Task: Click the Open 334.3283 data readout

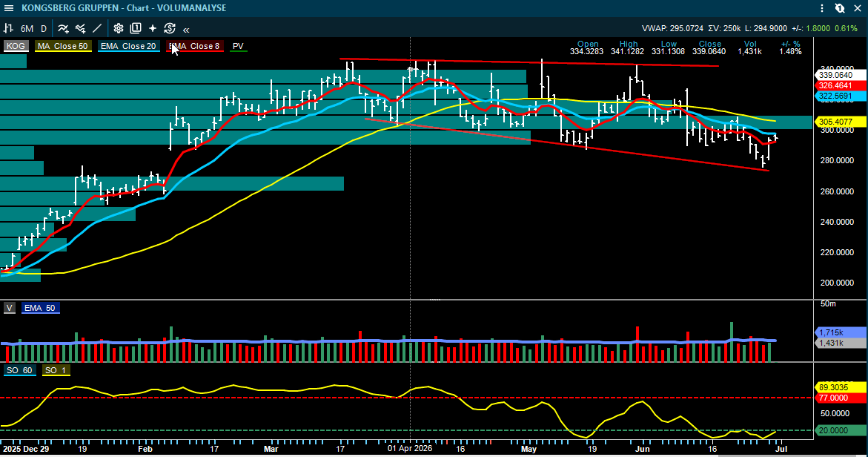Action: 588,47
